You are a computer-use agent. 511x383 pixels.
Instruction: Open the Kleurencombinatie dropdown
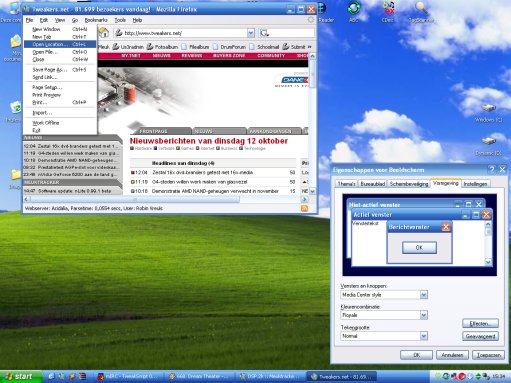click(424, 315)
